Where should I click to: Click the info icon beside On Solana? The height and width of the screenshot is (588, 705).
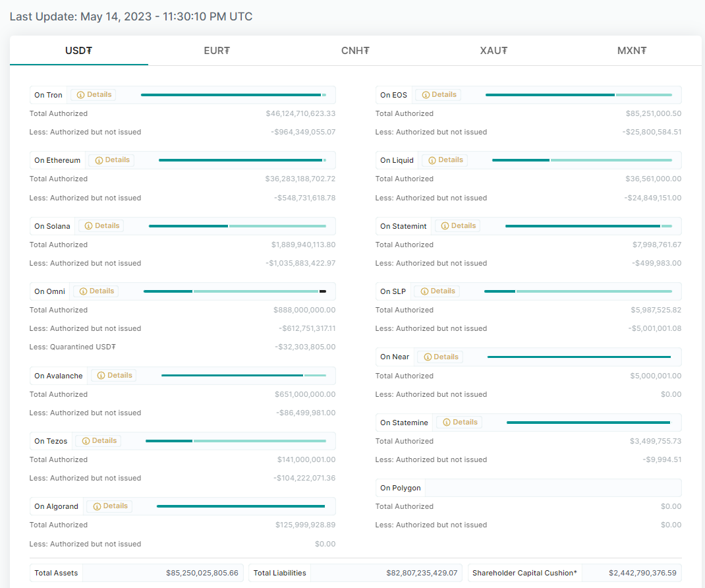88,226
